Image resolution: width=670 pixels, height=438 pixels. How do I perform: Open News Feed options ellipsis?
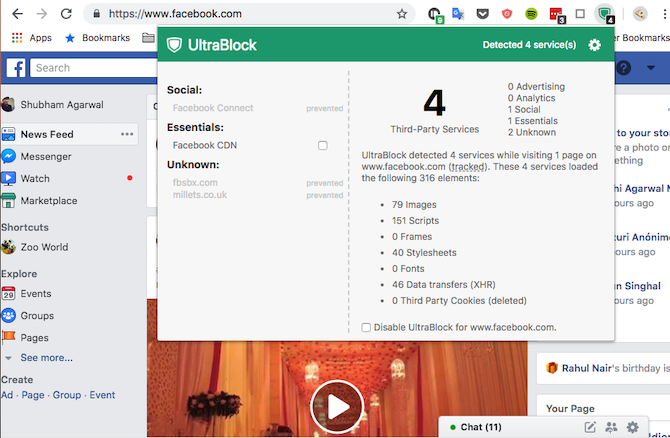click(x=127, y=134)
